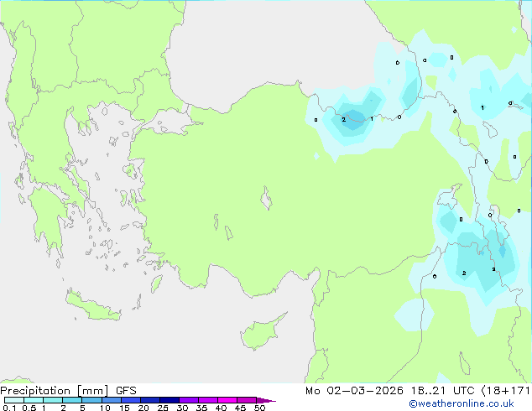Click the '0.1' legend scale label
The width and height of the screenshot is (532, 411).
[x=9, y=408]
